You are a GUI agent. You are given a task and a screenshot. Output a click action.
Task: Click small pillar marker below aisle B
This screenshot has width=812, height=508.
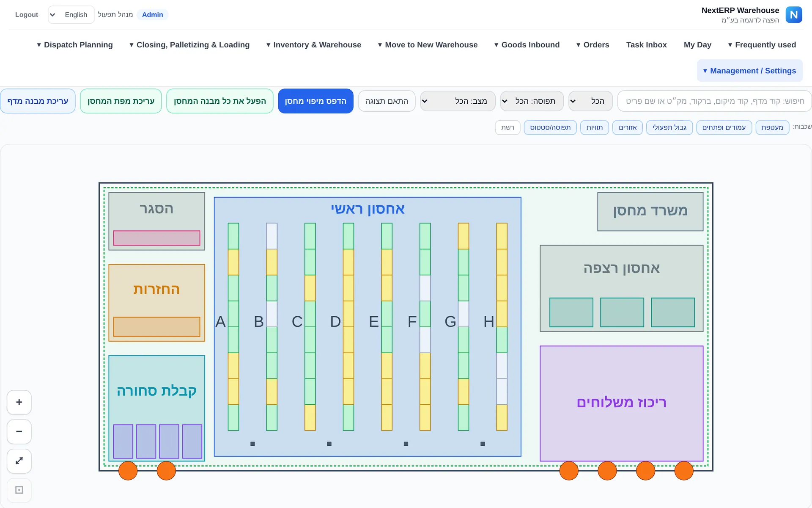pyautogui.click(x=252, y=444)
